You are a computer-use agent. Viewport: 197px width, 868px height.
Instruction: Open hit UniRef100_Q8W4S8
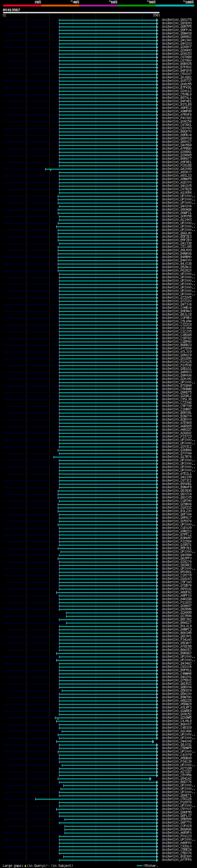click(x=176, y=33)
